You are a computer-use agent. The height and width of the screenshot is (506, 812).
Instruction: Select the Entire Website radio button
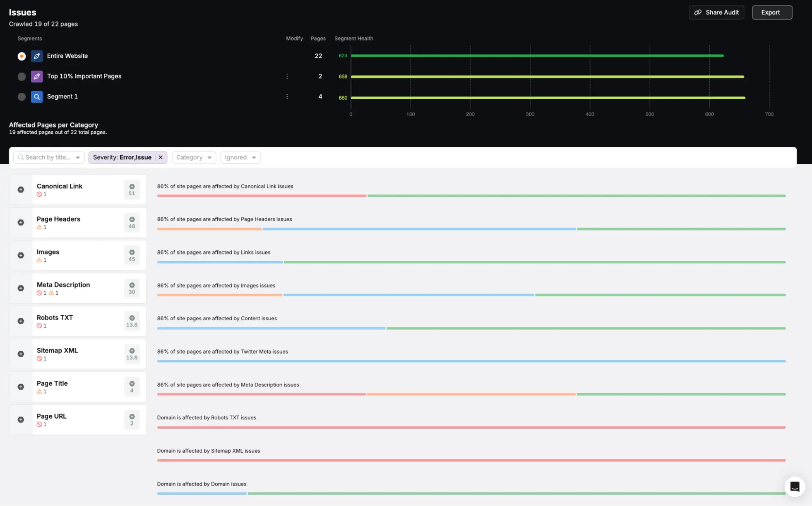pyautogui.click(x=22, y=56)
